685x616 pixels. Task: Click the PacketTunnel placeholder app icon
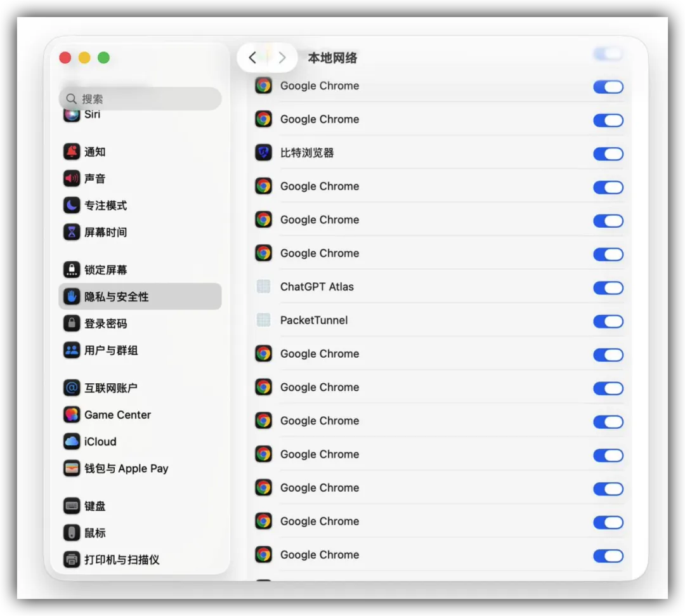263,320
